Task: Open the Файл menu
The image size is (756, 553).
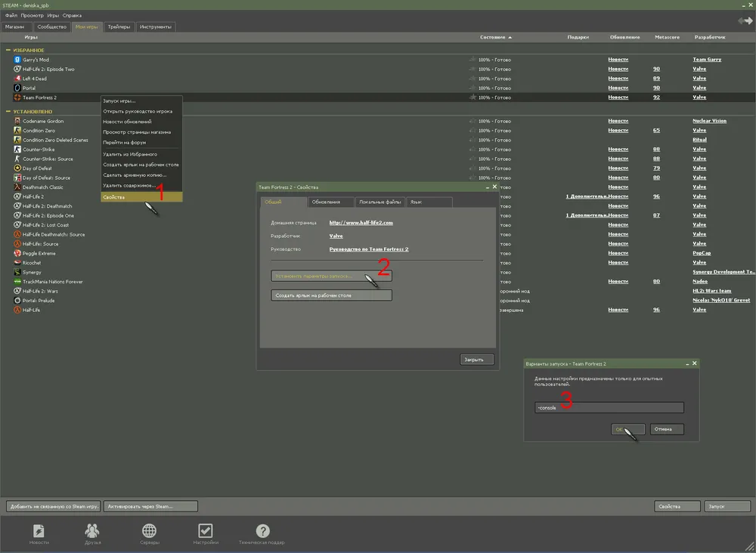Action: (11, 15)
